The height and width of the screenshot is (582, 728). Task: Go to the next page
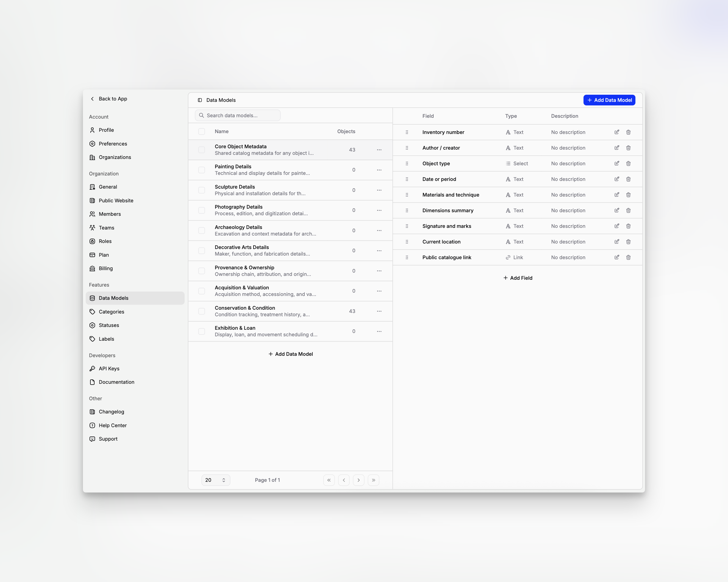[359, 480]
